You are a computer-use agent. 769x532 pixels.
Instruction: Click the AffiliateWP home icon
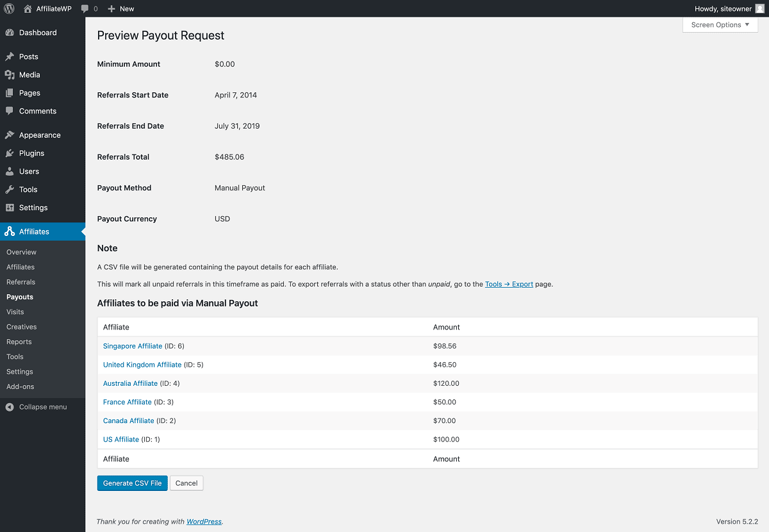[28, 9]
